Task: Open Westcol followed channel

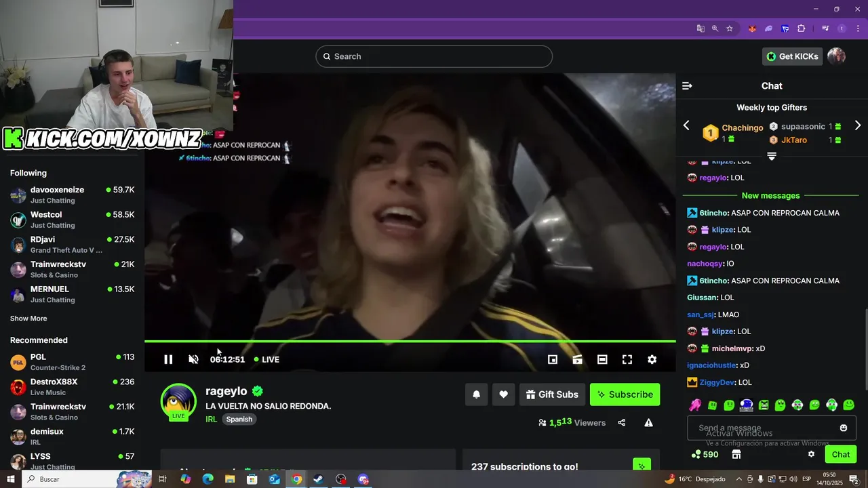Action: click(x=72, y=220)
